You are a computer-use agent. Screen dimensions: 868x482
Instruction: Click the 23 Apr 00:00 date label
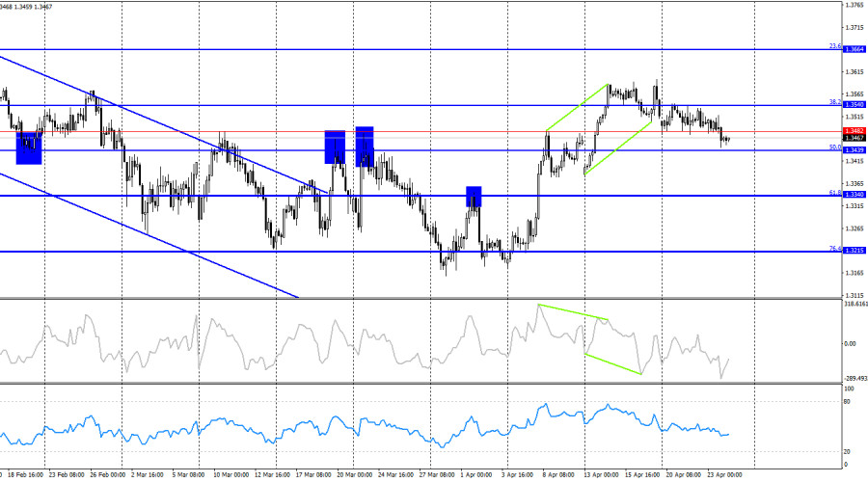click(724, 475)
